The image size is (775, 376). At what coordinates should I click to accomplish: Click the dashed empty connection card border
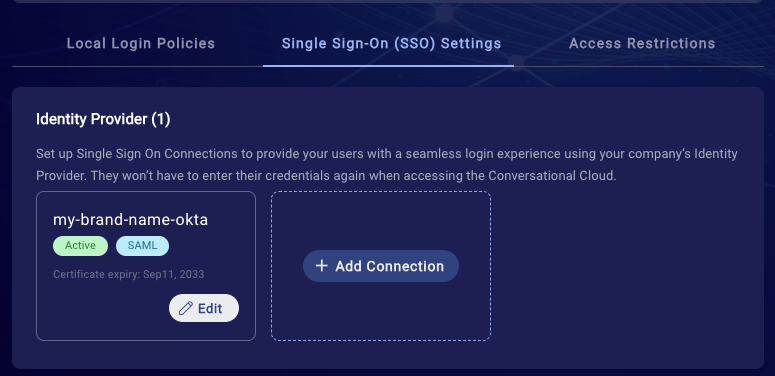[381, 192]
